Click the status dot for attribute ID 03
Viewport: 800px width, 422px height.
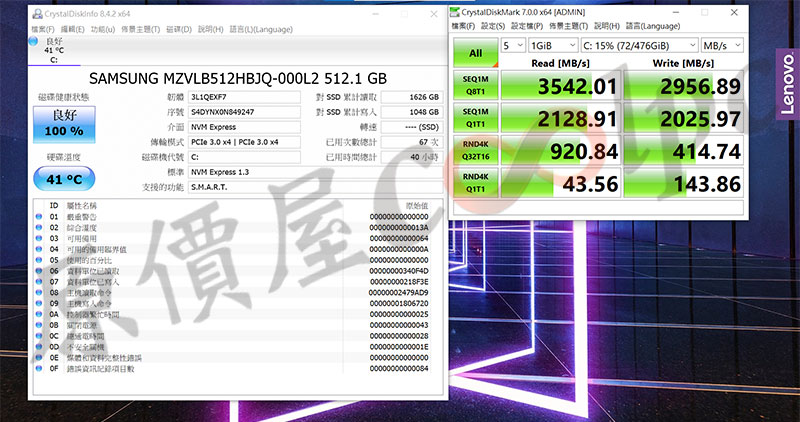(39, 238)
